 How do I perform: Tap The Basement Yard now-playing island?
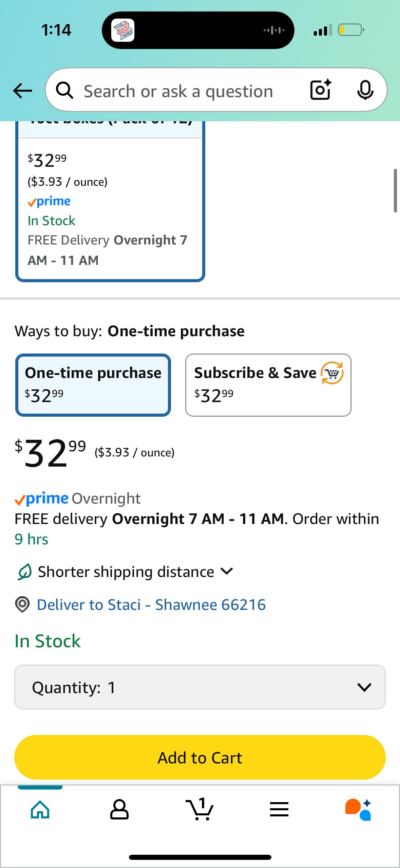pos(198,30)
